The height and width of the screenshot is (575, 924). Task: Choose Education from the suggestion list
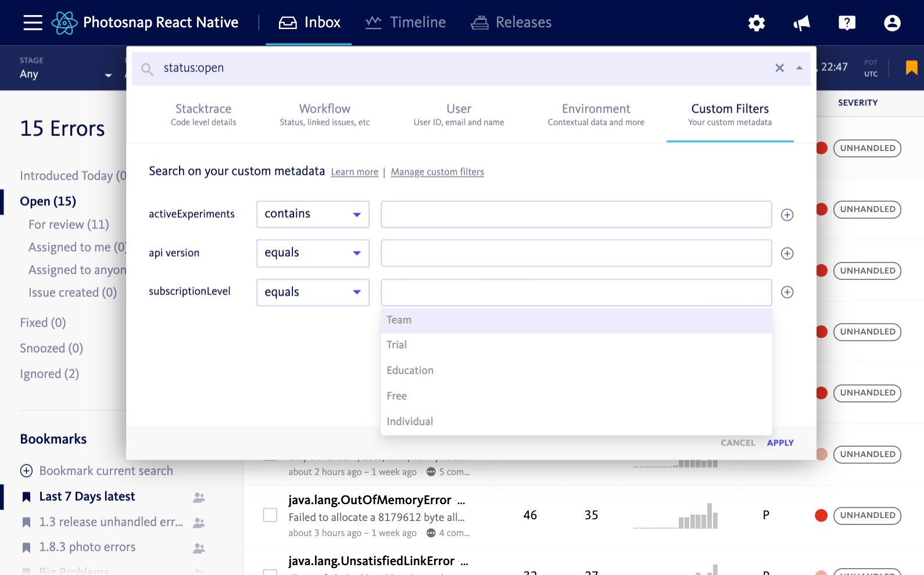coord(576,371)
